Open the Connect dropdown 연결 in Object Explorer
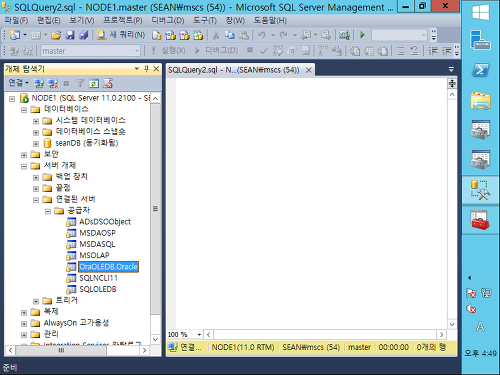This screenshot has width=500, height=375. tap(18, 83)
